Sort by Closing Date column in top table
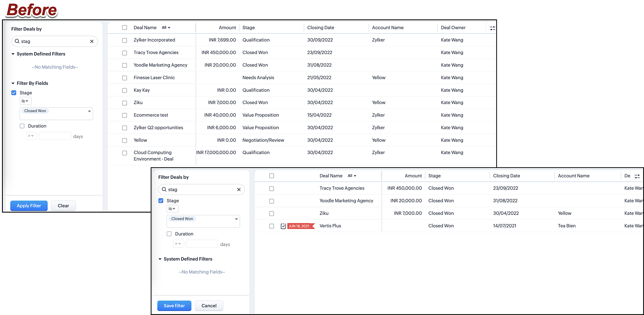The height and width of the screenshot is (315, 644). tap(320, 28)
